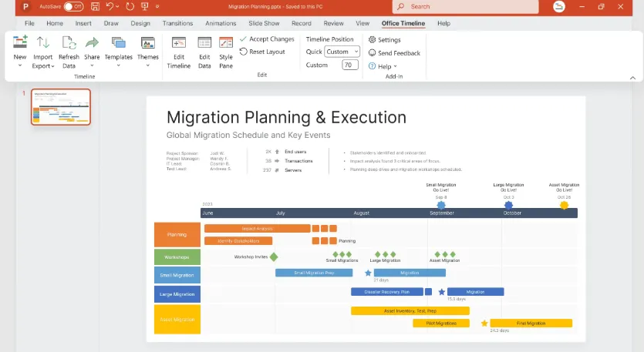Viewport: 644px width, 352px height.
Task: Switch to the Animations tab
Action: coord(221,23)
